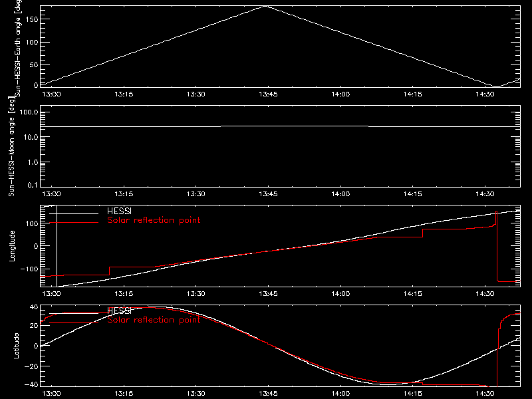Pick 13:45 label under the Moon angle plot
The width and height of the screenshot is (532, 399).
tap(269, 194)
